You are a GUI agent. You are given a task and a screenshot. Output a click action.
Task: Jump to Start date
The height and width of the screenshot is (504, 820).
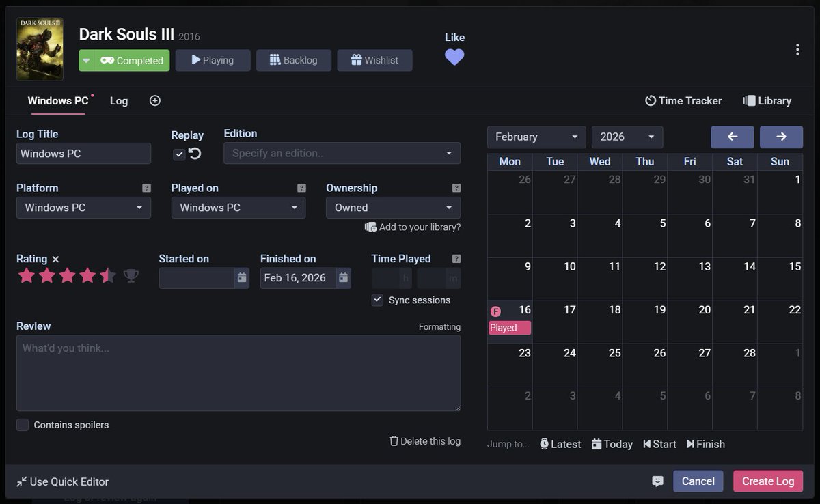point(659,444)
